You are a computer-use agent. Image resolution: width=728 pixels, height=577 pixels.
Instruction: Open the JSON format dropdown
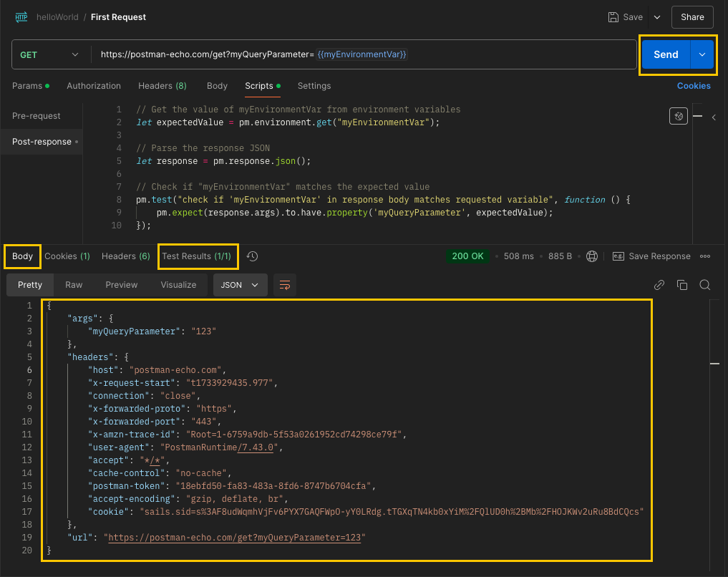tap(240, 284)
